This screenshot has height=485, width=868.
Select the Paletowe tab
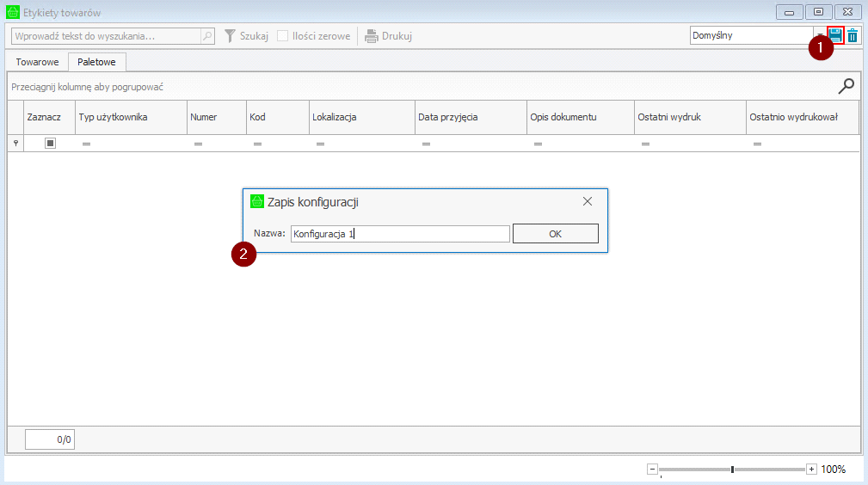tap(96, 62)
